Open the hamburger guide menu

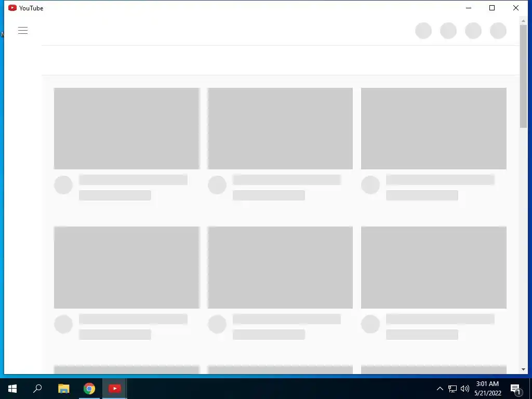click(23, 30)
